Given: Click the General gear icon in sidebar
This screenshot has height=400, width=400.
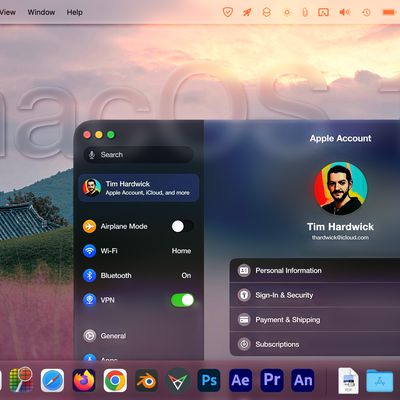Looking at the screenshot, I should (x=89, y=336).
